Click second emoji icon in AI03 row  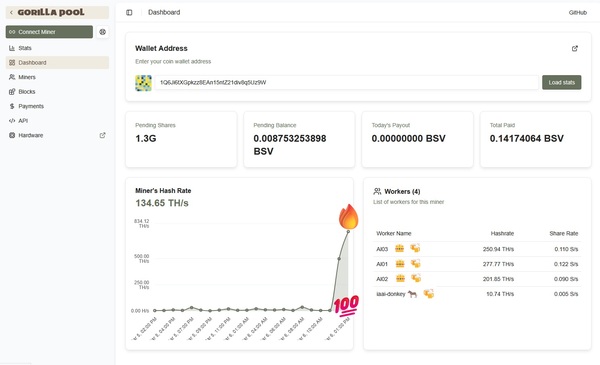click(x=415, y=248)
